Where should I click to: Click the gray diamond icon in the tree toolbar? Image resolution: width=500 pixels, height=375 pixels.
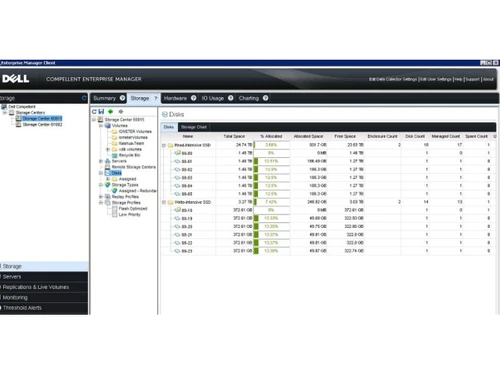(x=121, y=112)
